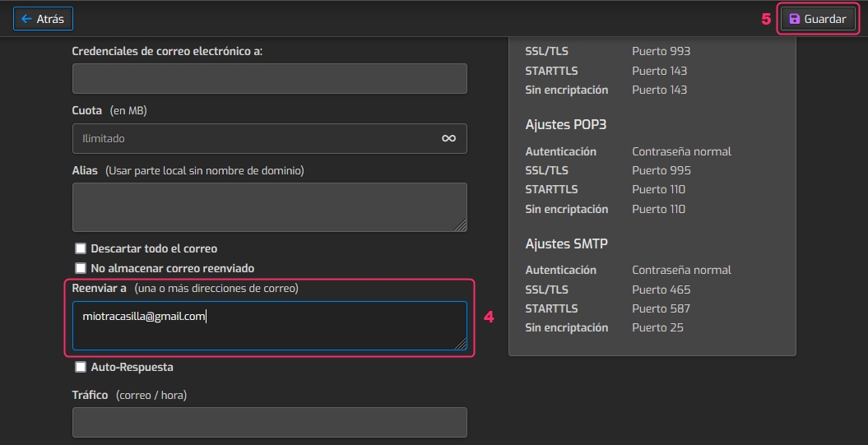The height and width of the screenshot is (445, 868).
Task: Select the Tráfico correo per hora input
Action: pos(269,422)
